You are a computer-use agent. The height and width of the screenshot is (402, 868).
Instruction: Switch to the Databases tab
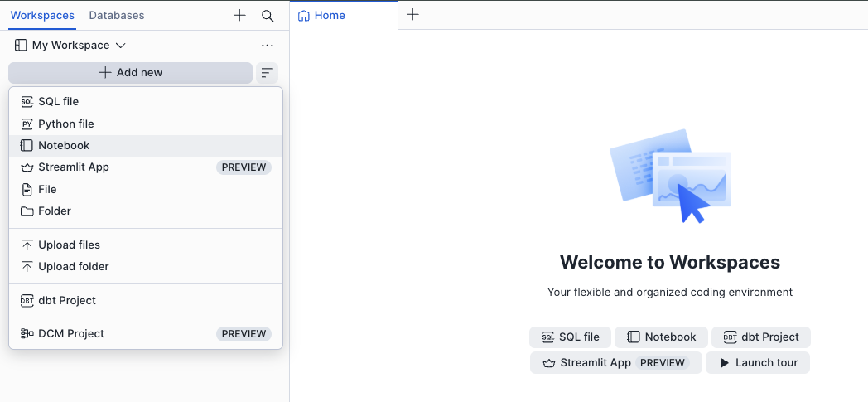pyautogui.click(x=117, y=16)
